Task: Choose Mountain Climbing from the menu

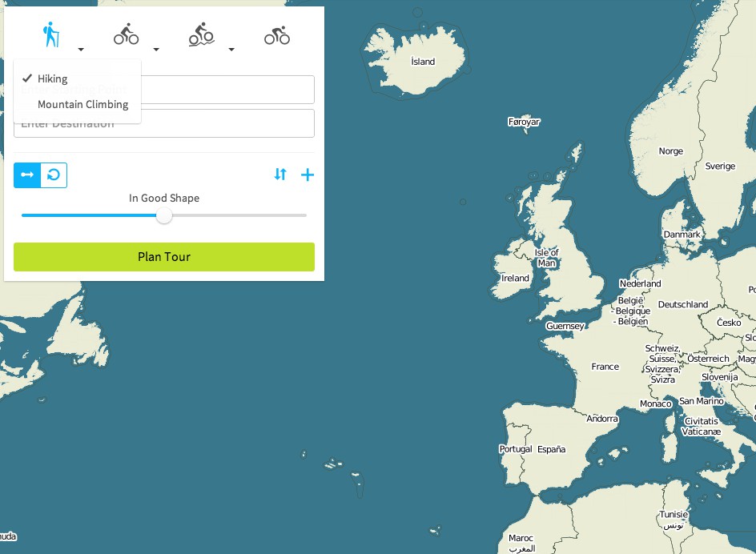Action: click(82, 104)
